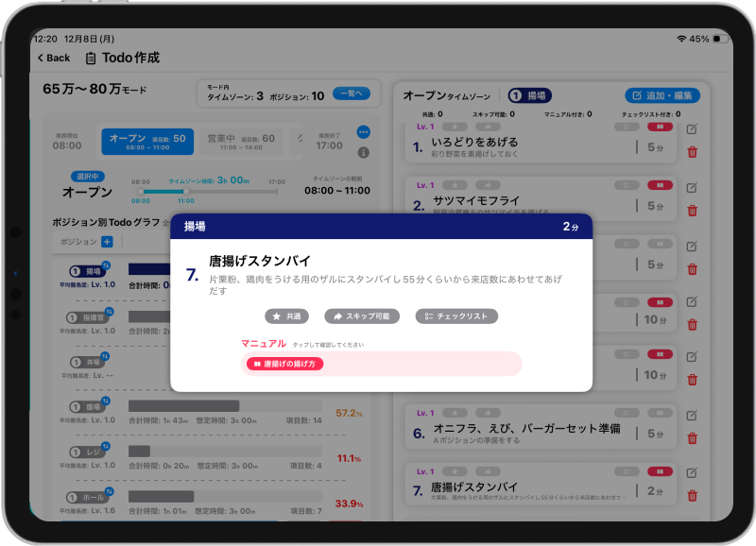Screen dimensions: 756x546
Task: Open the more options ellipsis next to 17:00
Action: coord(363,132)
